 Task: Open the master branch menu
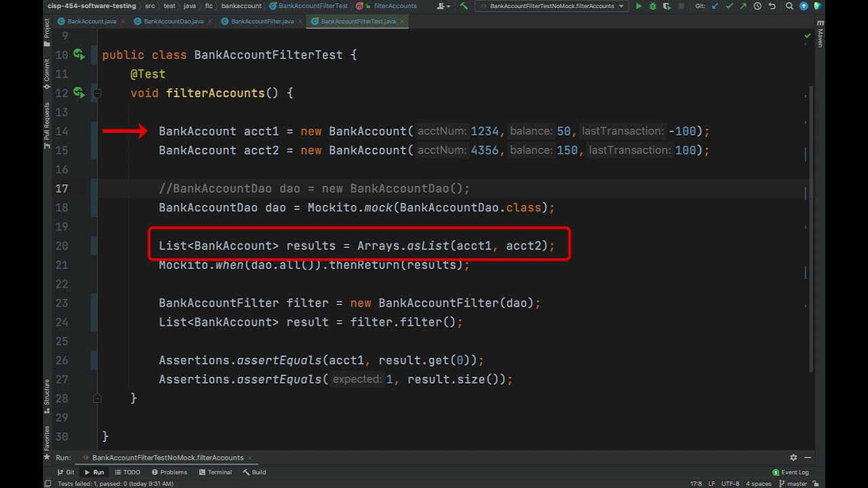792,484
